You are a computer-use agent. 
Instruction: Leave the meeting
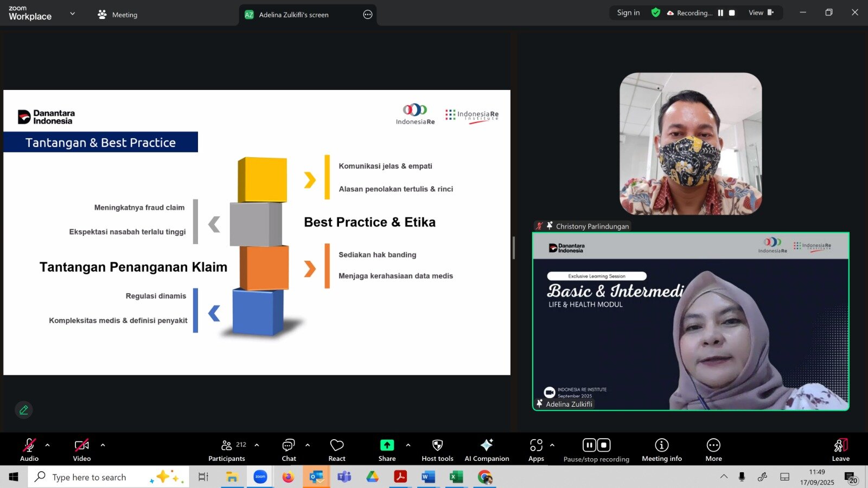pyautogui.click(x=840, y=450)
